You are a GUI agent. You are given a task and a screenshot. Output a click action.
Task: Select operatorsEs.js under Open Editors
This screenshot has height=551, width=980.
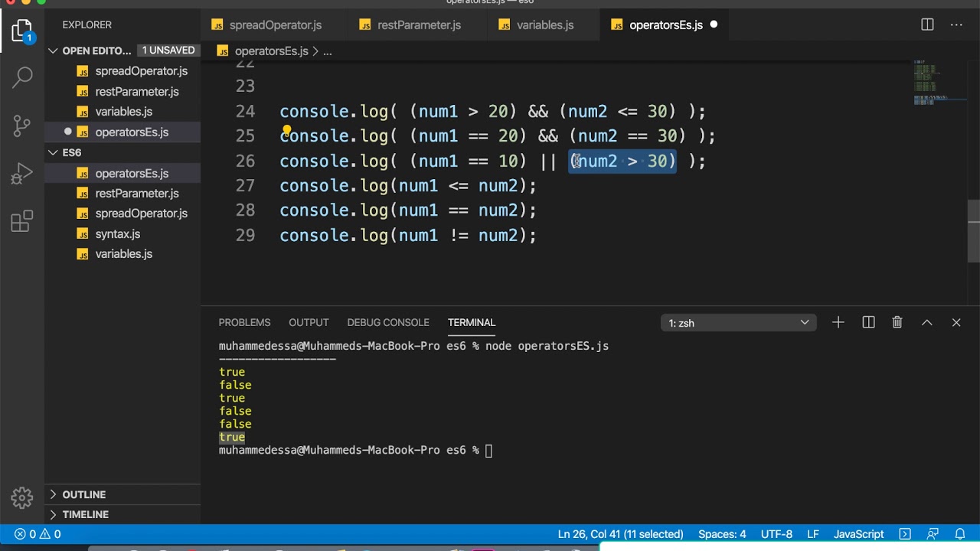(122, 132)
